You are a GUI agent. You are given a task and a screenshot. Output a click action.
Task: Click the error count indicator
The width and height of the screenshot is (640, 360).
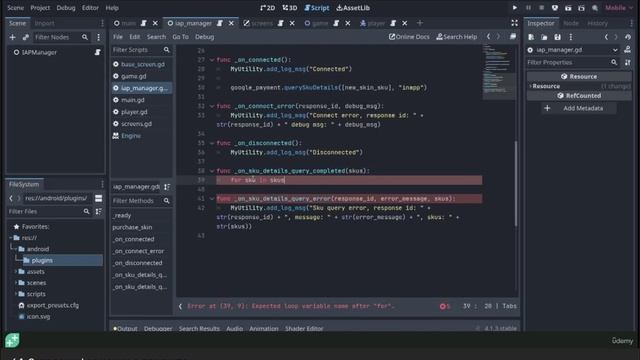(445, 306)
